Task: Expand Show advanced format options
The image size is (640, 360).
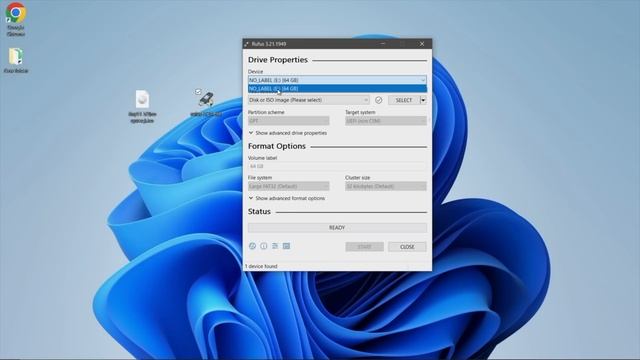Action: (x=287, y=198)
